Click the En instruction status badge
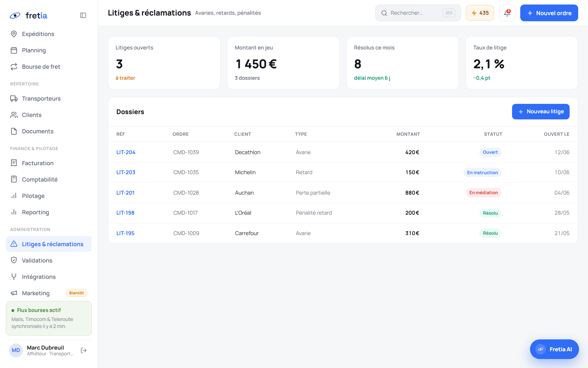 tap(482, 172)
